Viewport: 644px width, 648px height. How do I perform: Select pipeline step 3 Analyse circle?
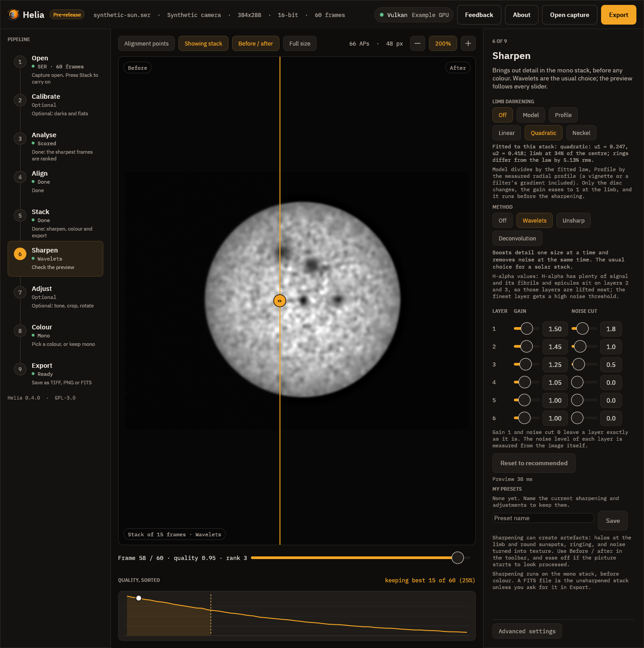(x=20, y=139)
